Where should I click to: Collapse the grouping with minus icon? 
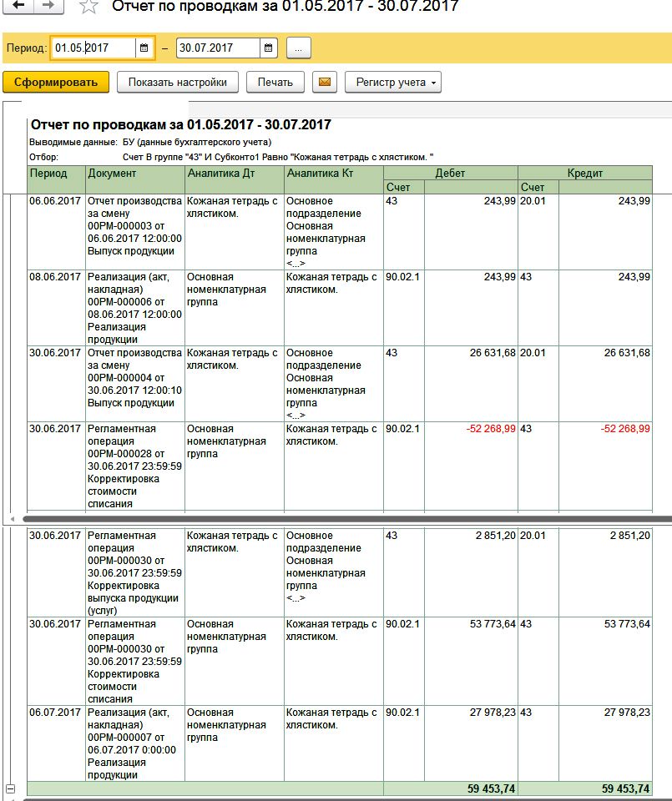[x=11, y=788]
